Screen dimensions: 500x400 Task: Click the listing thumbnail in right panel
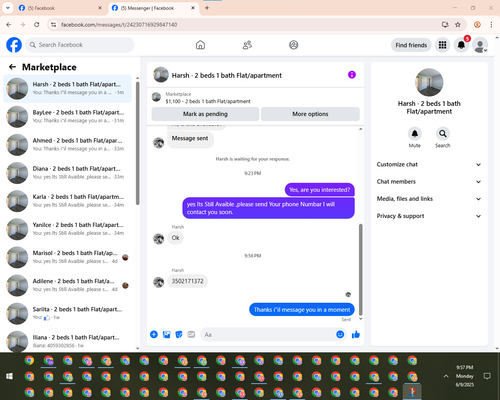[429, 82]
